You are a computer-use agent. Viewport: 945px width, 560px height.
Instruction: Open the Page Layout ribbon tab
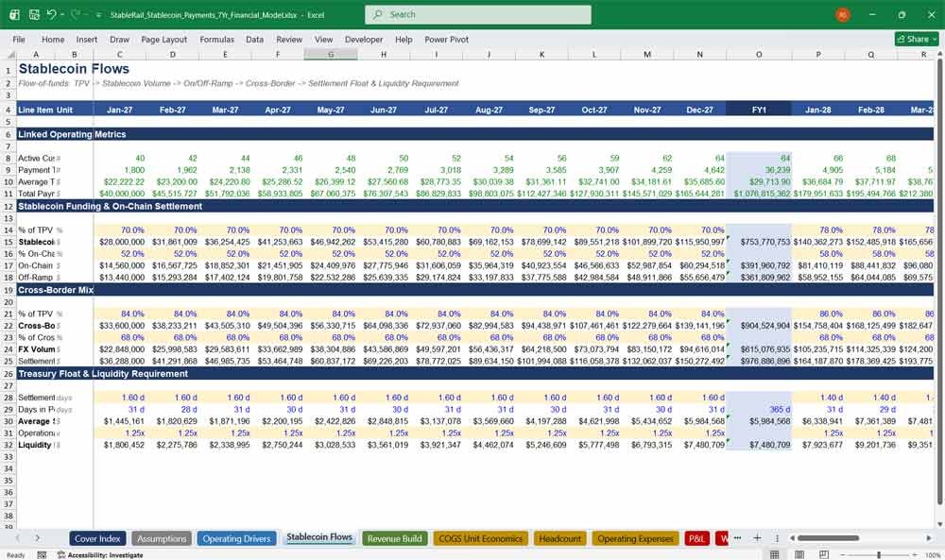[163, 39]
